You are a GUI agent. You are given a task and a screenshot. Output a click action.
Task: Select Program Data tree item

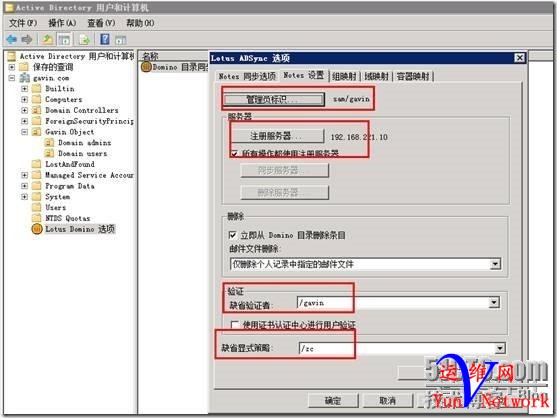point(70,186)
